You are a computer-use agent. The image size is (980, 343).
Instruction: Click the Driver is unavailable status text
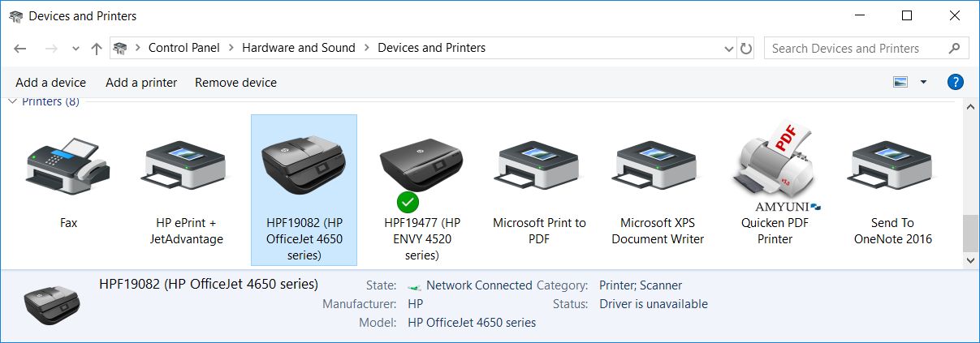coord(654,304)
